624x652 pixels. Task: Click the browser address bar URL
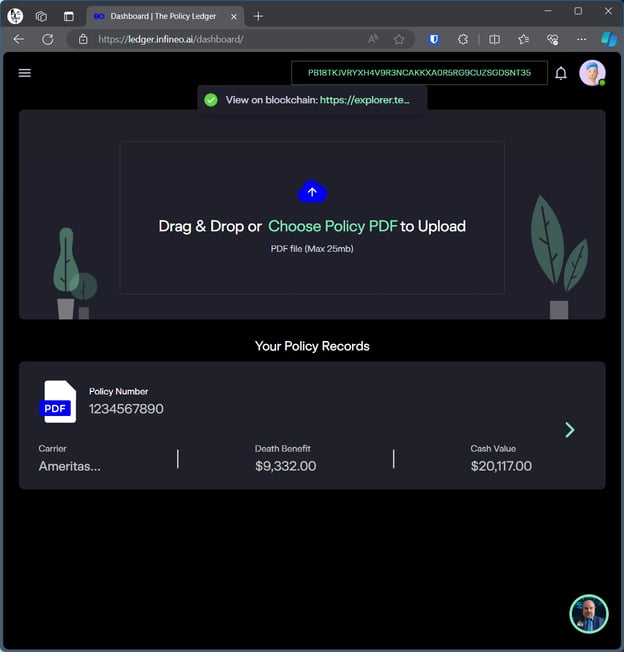click(171, 40)
